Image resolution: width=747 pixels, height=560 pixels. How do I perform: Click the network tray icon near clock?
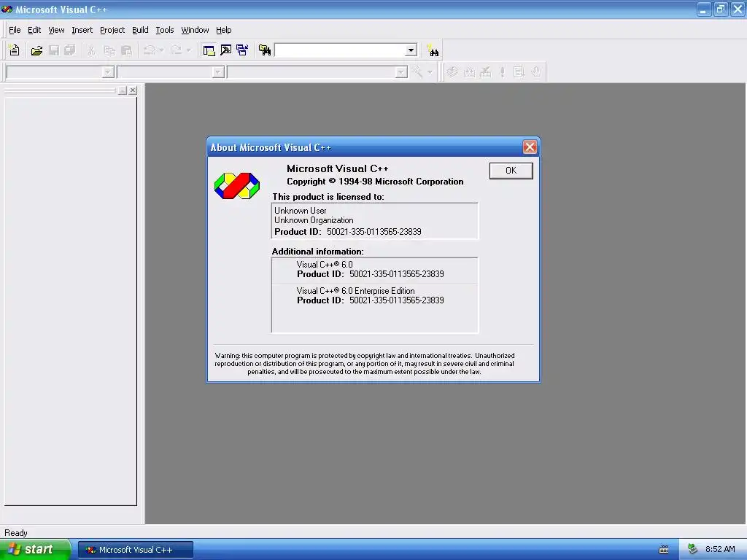click(692, 549)
